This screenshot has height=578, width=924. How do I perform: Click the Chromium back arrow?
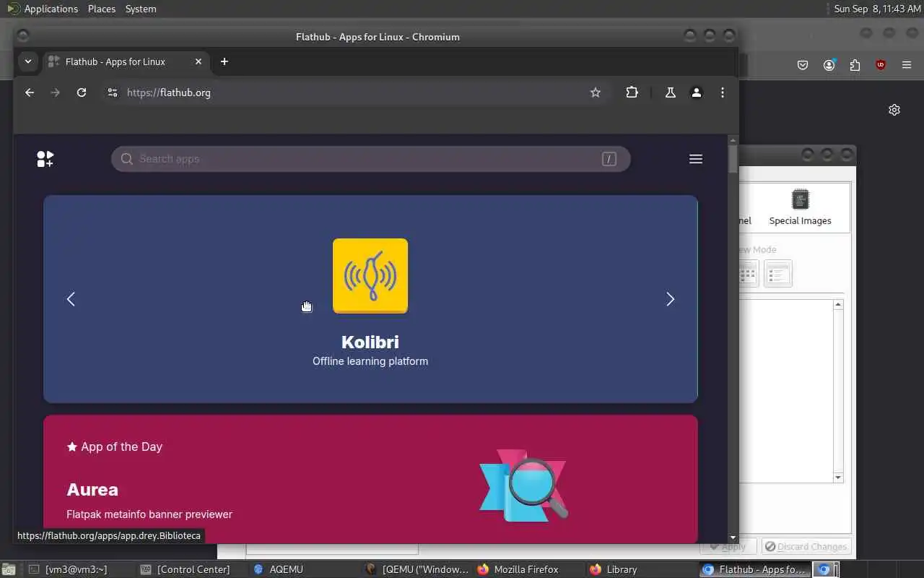point(30,92)
